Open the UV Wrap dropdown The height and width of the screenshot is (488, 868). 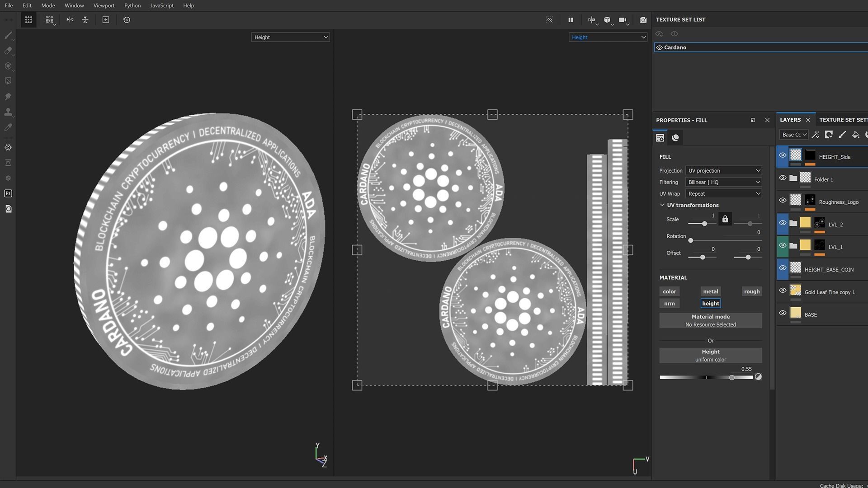(x=723, y=194)
